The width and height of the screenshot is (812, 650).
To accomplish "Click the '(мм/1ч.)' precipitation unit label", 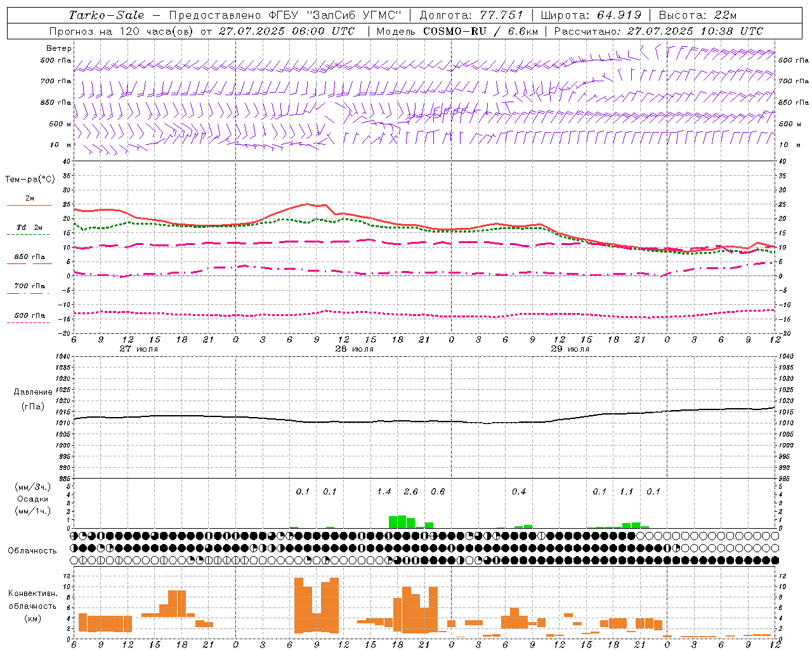I will [33, 511].
